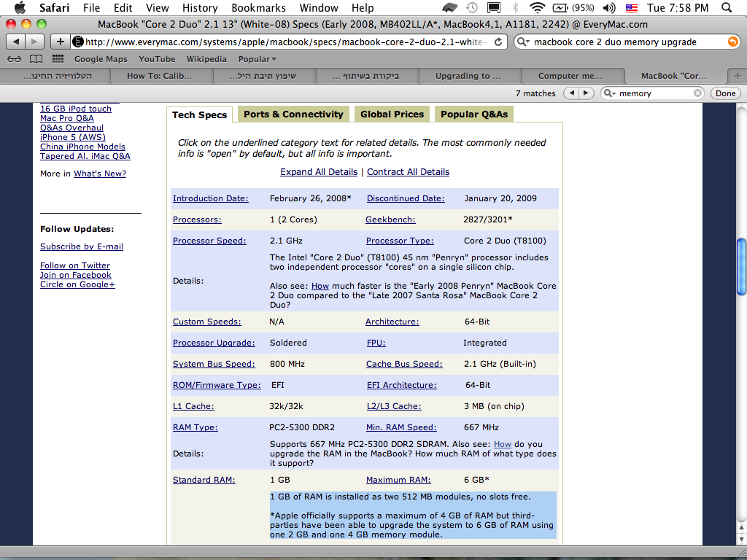Click the '2827/3201*' Geekbench value
The height and width of the screenshot is (560, 747).
pyautogui.click(x=488, y=219)
